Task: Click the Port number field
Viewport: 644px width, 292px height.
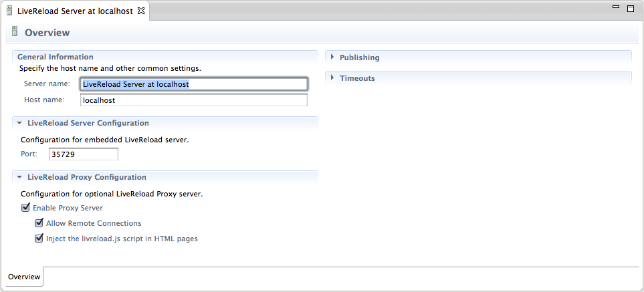Action: tap(84, 154)
